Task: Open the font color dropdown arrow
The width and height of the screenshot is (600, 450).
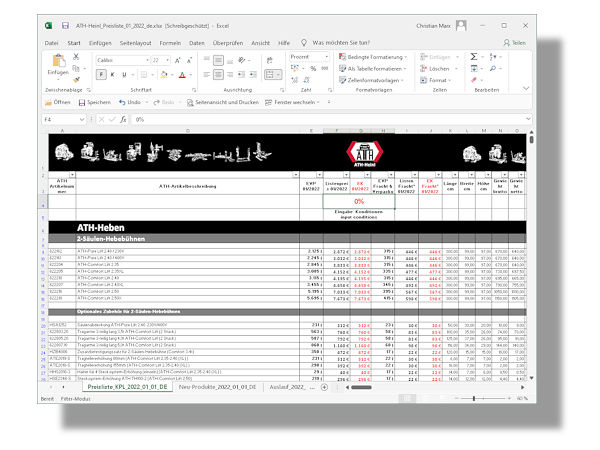Action: (190, 75)
